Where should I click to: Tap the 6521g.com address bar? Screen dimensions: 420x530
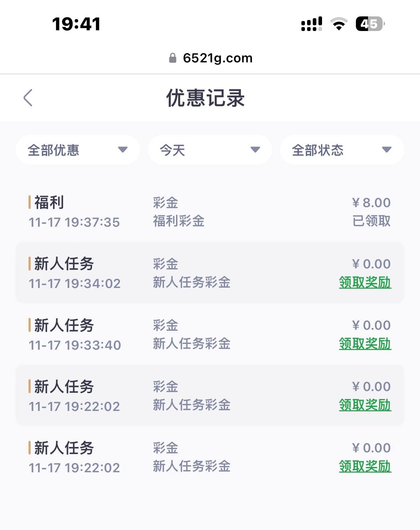click(x=217, y=58)
